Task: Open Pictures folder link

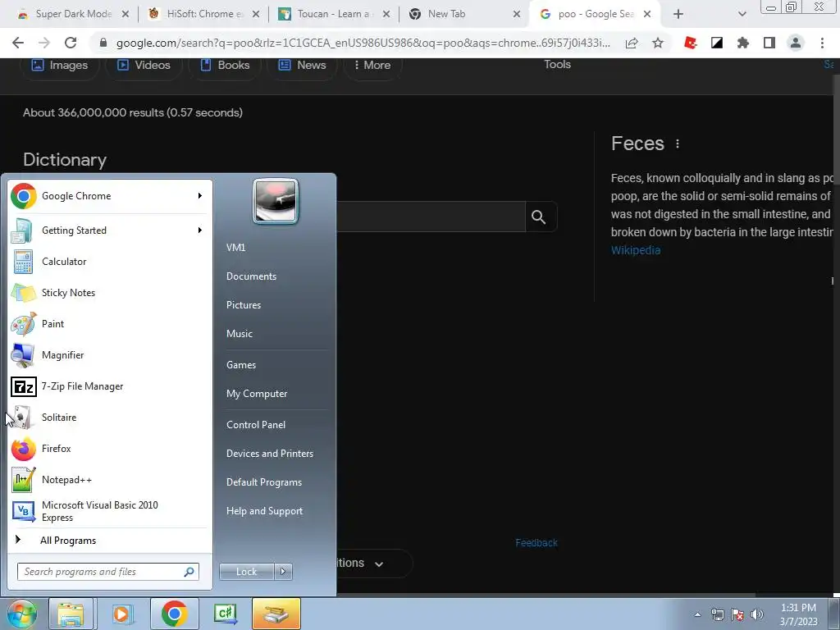Action: pyautogui.click(x=244, y=305)
